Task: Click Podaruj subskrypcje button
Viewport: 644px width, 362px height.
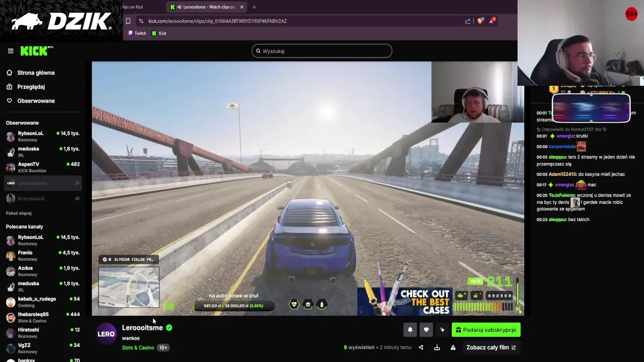Action: (486, 330)
